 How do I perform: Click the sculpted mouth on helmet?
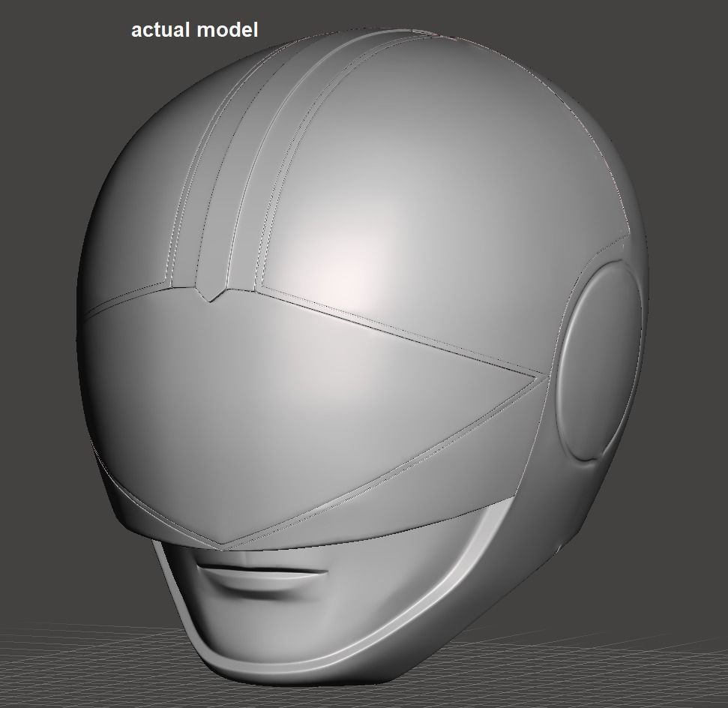coord(263,580)
